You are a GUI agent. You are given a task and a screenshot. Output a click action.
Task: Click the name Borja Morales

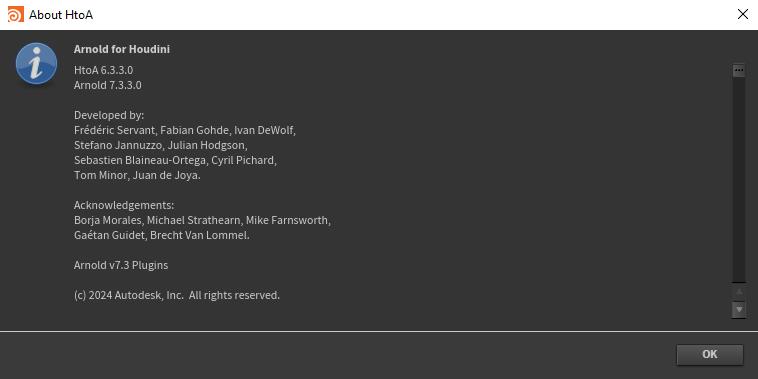108,220
